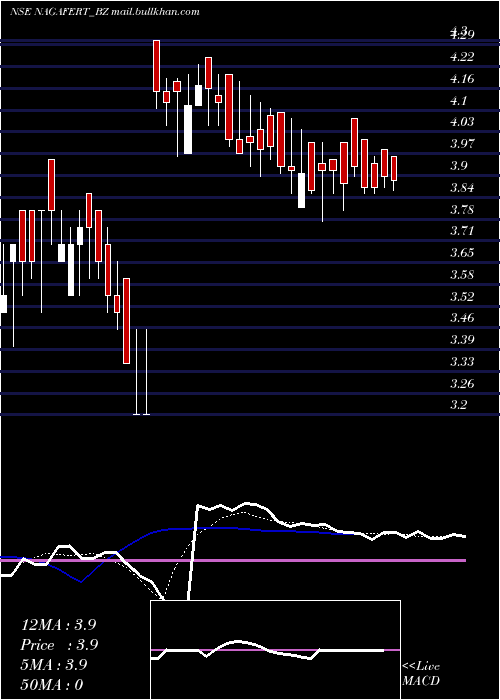
Task: Click the 3.65 price axis label
Action: [x=462, y=253]
